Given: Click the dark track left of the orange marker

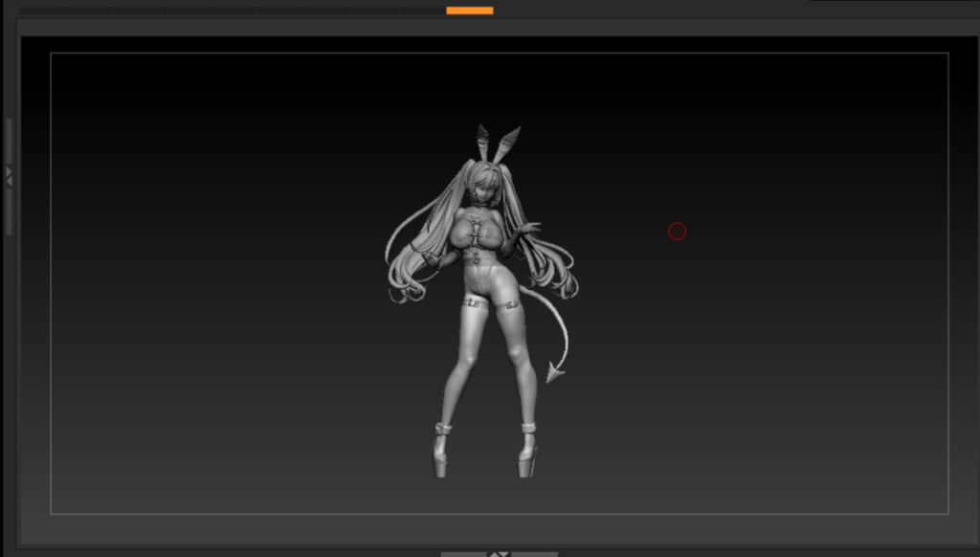Looking at the screenshot, I should click(x=230, y=11).
